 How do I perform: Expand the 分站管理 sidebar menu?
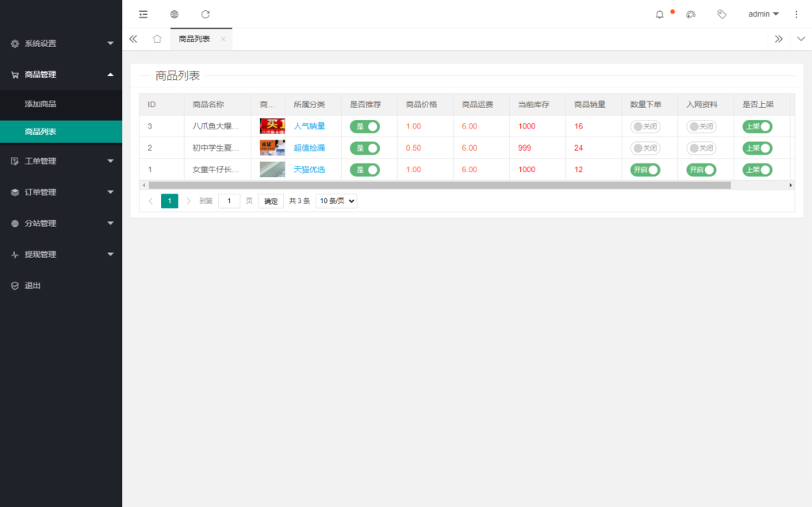[x=61, y=224]
